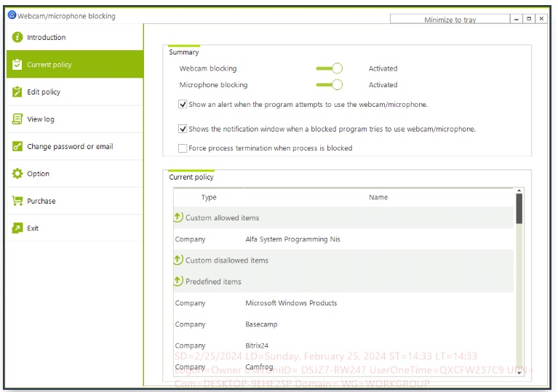This screenshot has width=558, height=392.
Task: Collapse the Predefined items group
Action: click(178, 281)
